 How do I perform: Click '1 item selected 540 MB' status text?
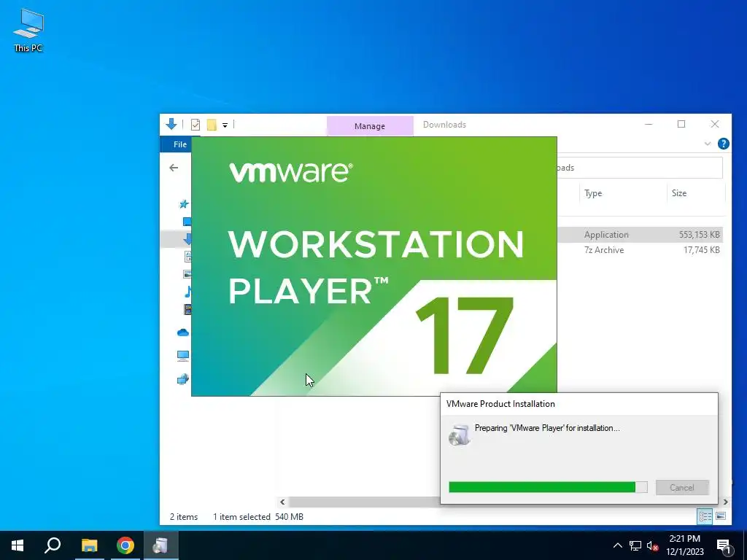pyautogui.click(x=258, y=517)
